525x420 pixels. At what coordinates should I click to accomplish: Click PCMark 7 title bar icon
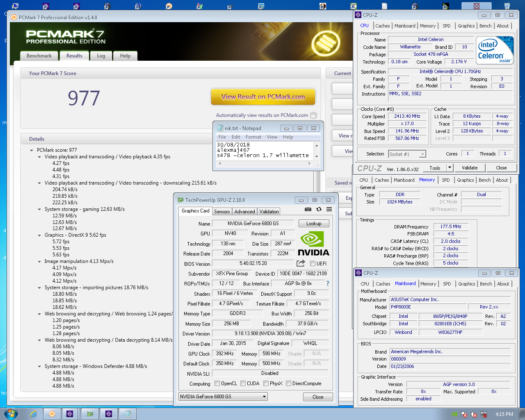pos(14,17)
